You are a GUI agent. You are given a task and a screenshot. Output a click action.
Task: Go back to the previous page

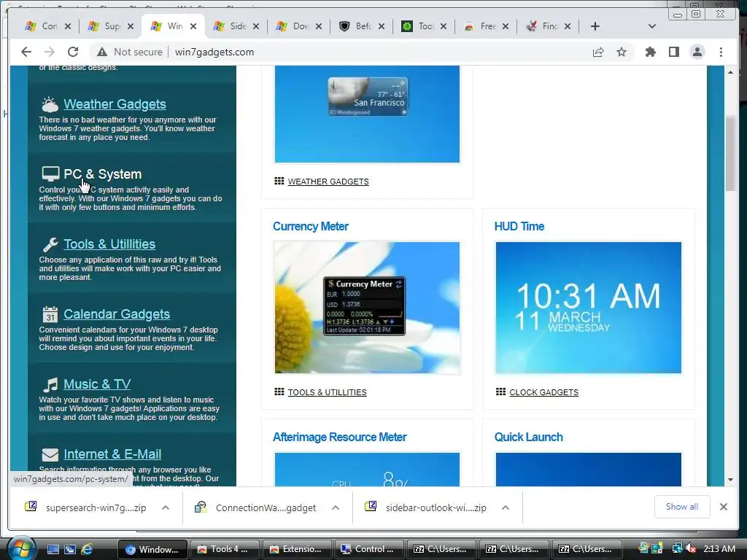(x=26, y=52)
